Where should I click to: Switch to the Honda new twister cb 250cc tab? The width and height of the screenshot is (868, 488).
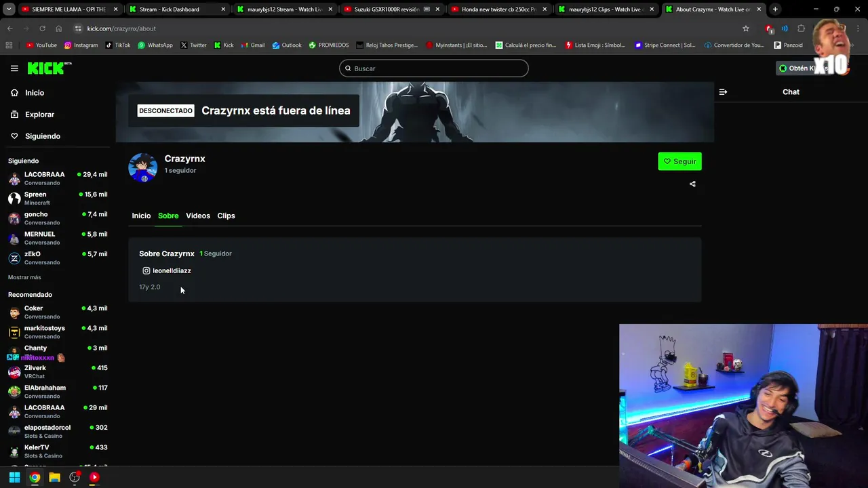point(499,9)
